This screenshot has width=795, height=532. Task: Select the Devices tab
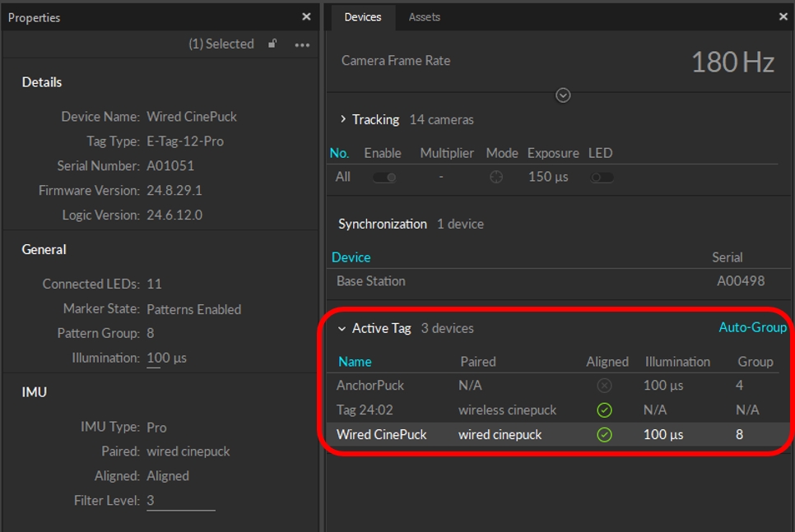click(362, 17)
